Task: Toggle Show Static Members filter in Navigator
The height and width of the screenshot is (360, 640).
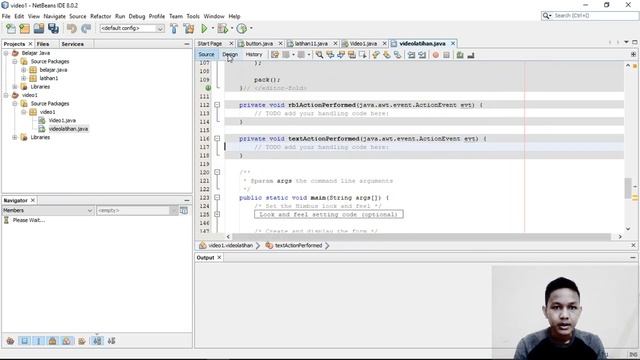Action: (38, 341)
